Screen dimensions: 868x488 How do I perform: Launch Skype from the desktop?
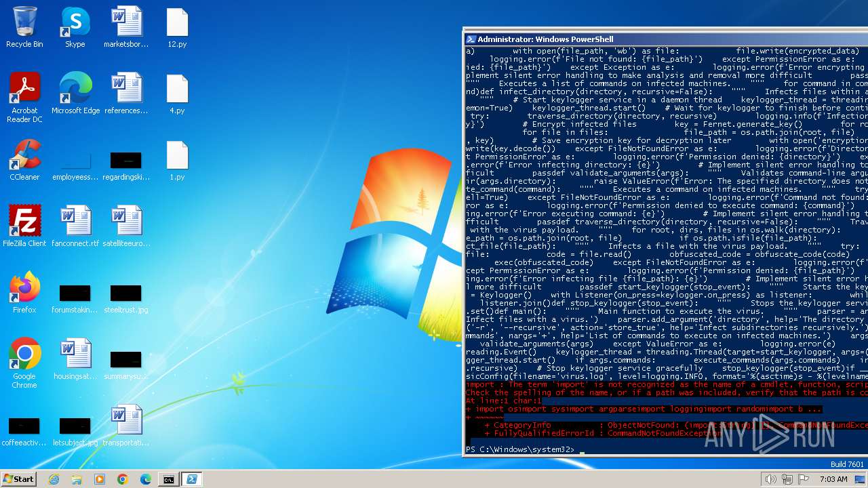pos(75,27)
